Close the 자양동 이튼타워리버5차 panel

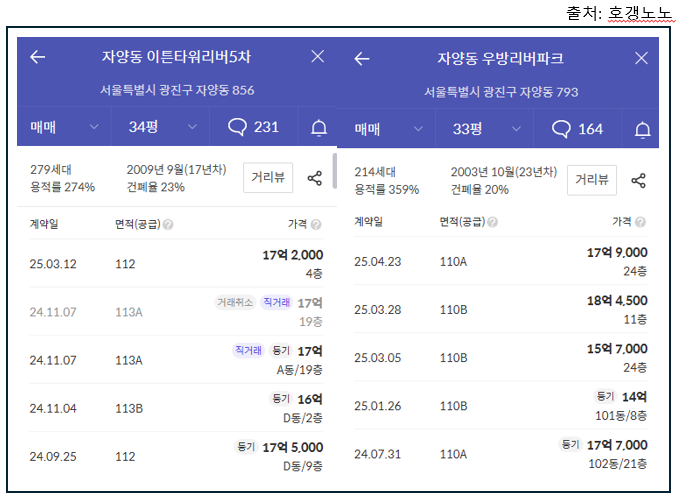coord(318,56)
